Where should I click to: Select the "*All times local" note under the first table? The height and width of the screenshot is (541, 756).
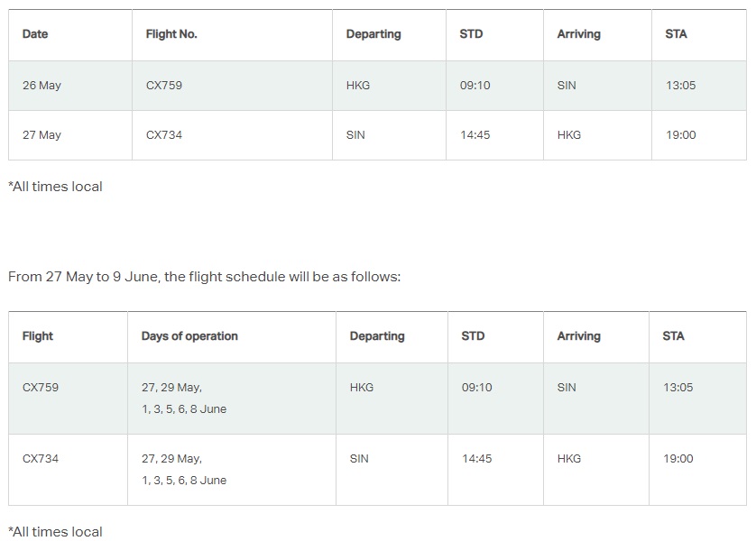pyautogui.click(x=56, y=187)
